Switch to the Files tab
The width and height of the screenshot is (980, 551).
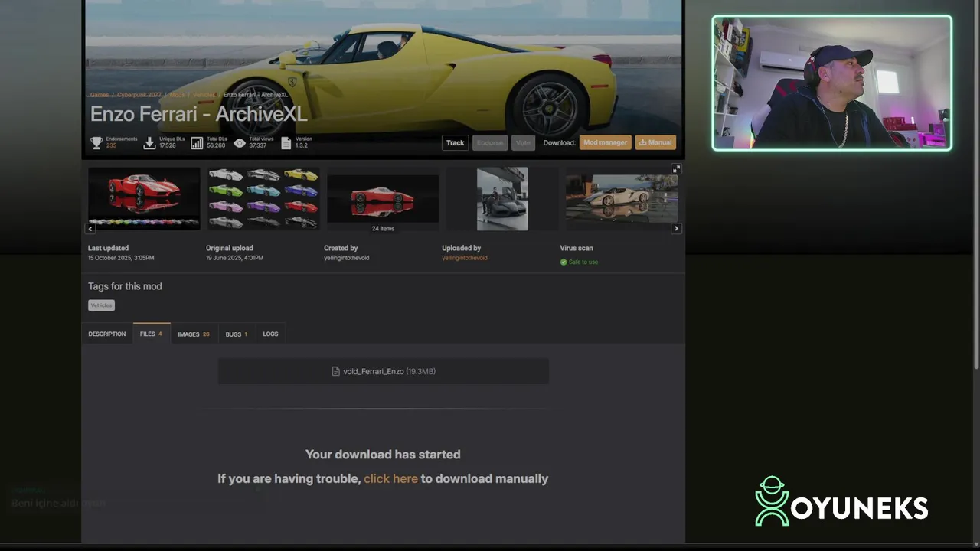[x=151, y=334]
